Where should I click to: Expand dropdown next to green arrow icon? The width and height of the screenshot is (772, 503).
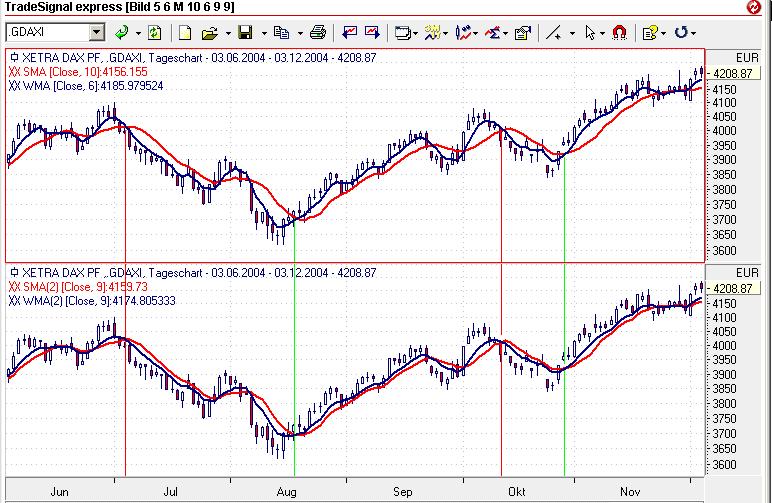click(138, 33)
